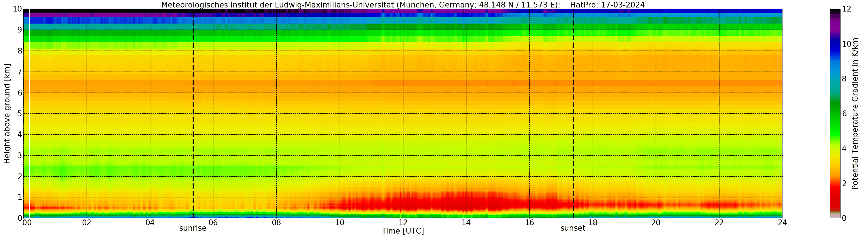Click the x-axis tick label '04'
This screenshot has height=237, width=868.
(150, 223)
